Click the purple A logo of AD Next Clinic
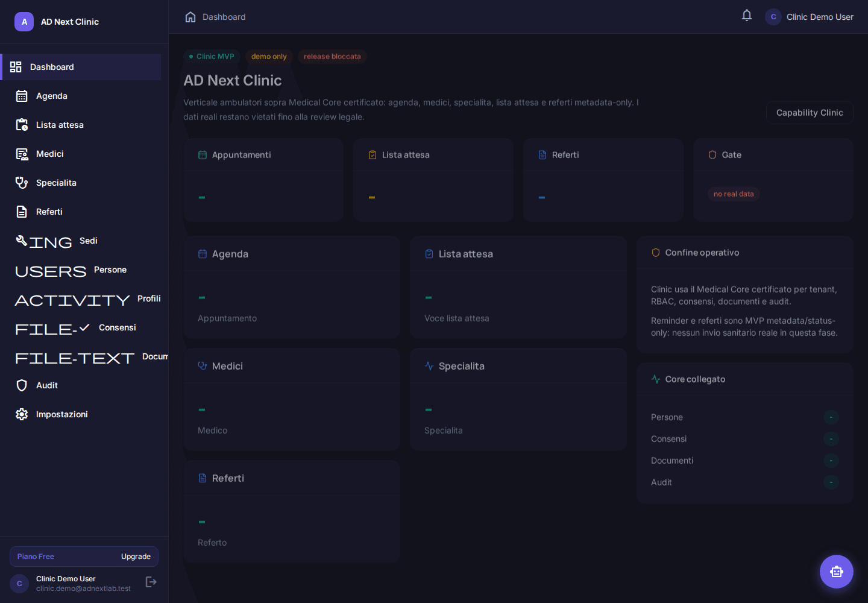The image size is (868, 603). (24, 22)
